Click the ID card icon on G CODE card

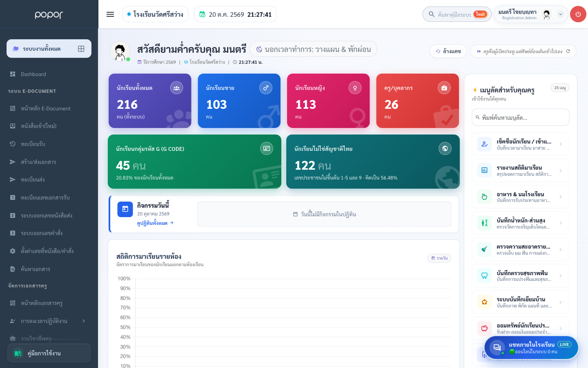(x=267, y=148)
